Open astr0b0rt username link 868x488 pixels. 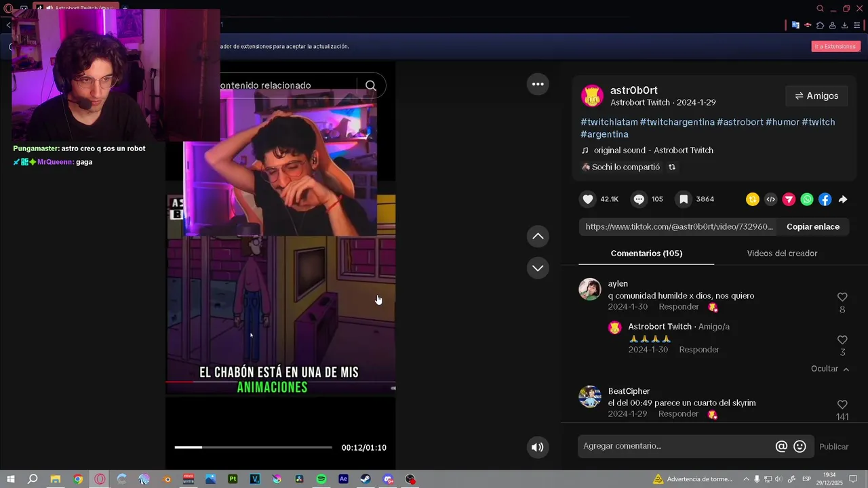[x=633, y=90]
